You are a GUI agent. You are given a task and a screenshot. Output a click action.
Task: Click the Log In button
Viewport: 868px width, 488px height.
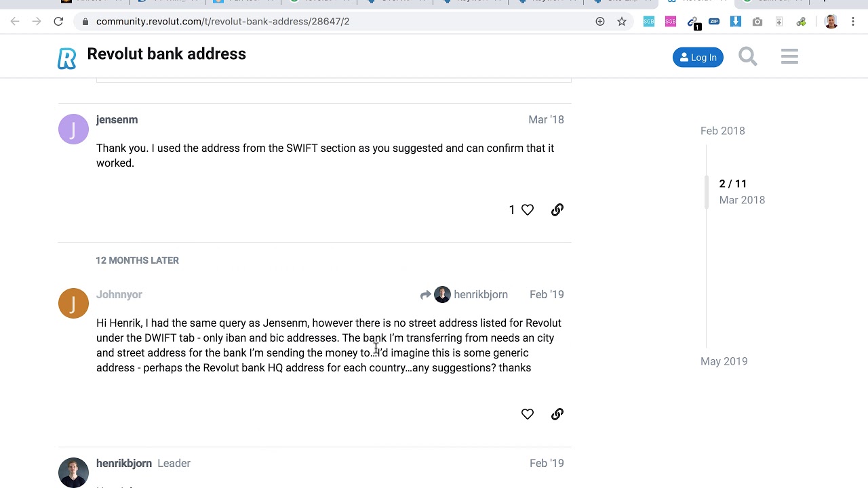coord(698,58)
